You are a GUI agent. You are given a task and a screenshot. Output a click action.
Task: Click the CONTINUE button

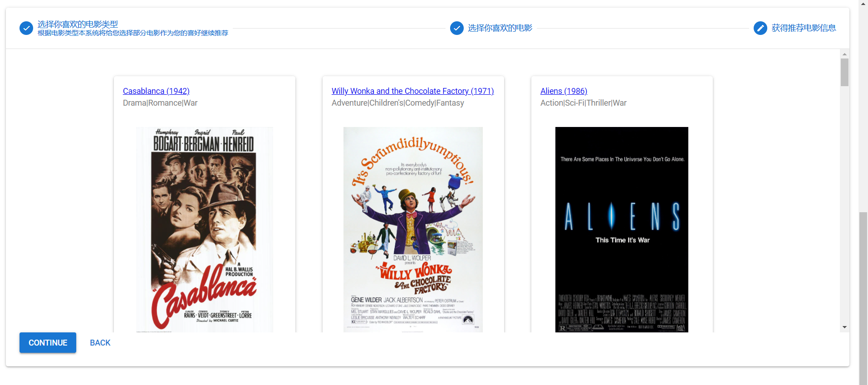click(x=48, y=343)
